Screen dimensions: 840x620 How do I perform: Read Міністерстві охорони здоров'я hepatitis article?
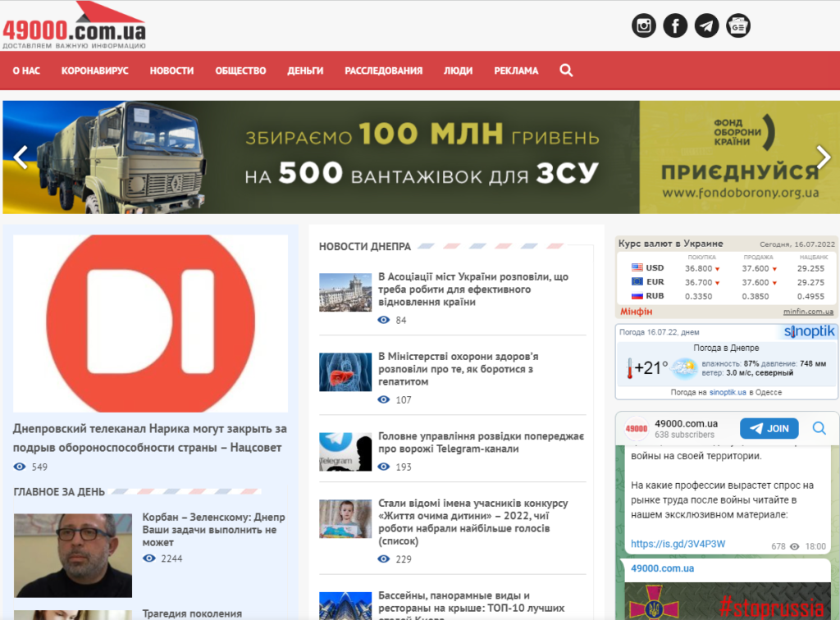pos(459,369)
